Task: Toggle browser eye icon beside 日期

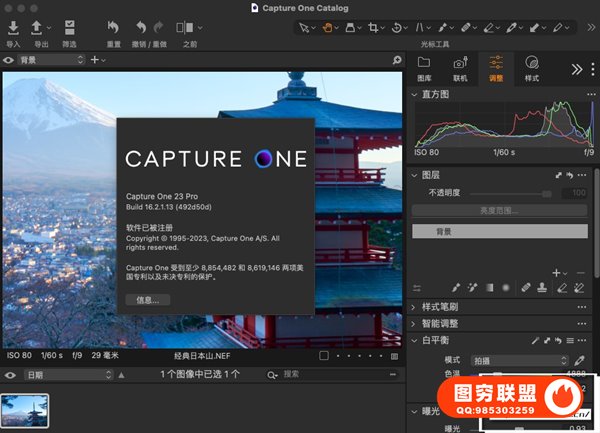Action: 9,374
